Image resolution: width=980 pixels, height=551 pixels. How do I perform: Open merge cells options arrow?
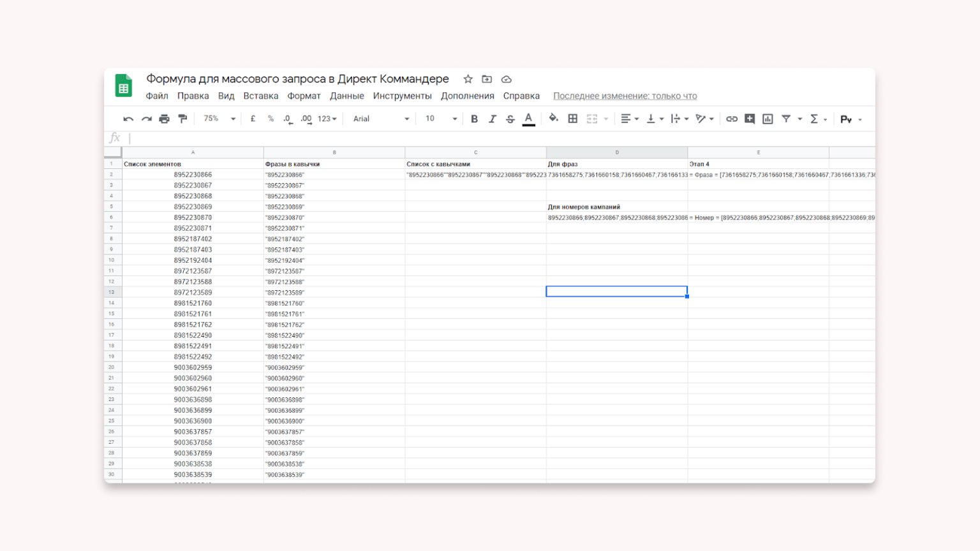click(606, 119)
